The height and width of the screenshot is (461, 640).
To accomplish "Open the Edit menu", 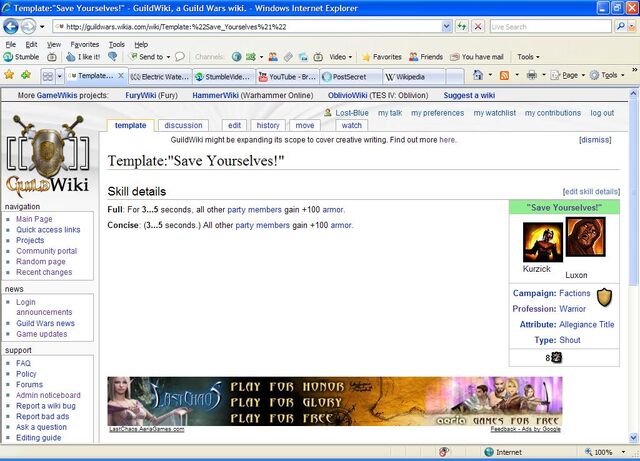I will click(x=31, y=45).
